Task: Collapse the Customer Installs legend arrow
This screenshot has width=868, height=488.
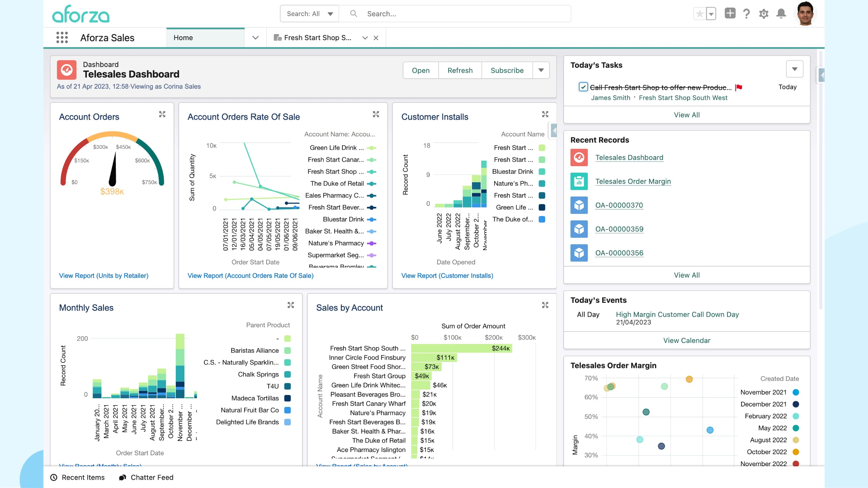Action: pos(553,131)
